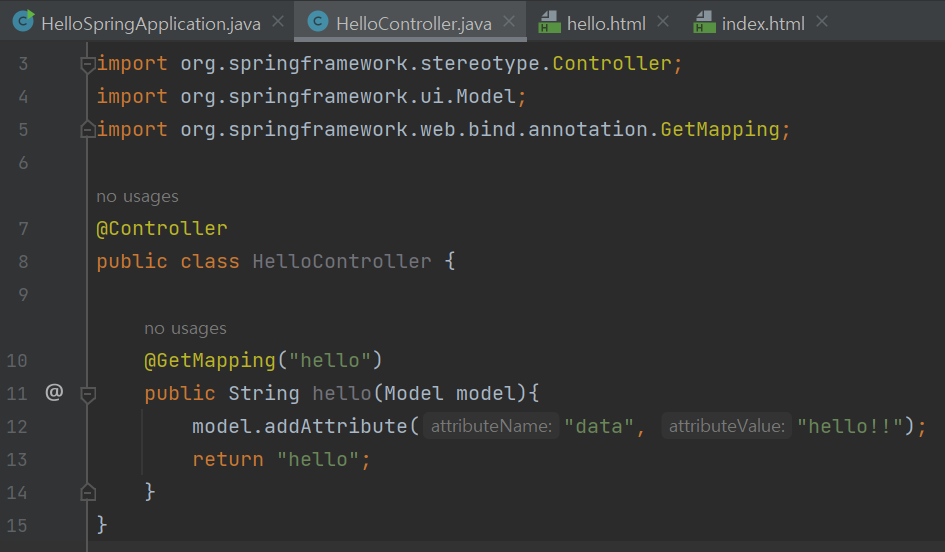Click the HelloController class name on line 8
This screenshot has height=552, width=945.
342,262
